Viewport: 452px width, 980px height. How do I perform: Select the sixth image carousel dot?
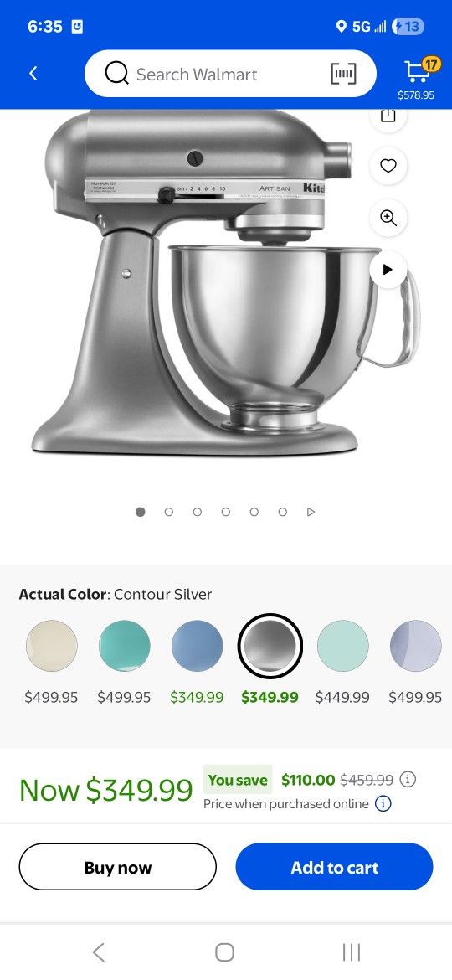[x=282, y=512]
